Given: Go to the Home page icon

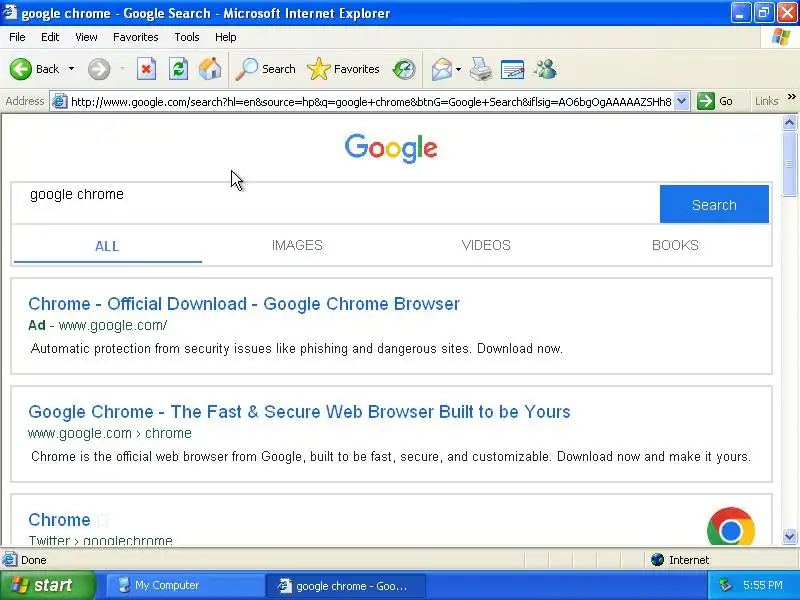Looking at the screenshot, I should [210, 69].
